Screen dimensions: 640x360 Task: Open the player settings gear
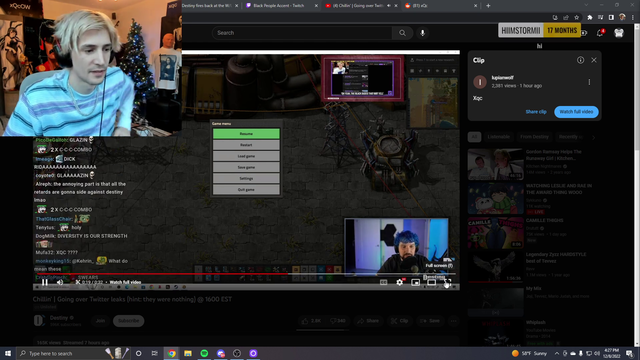click(400, 282)
